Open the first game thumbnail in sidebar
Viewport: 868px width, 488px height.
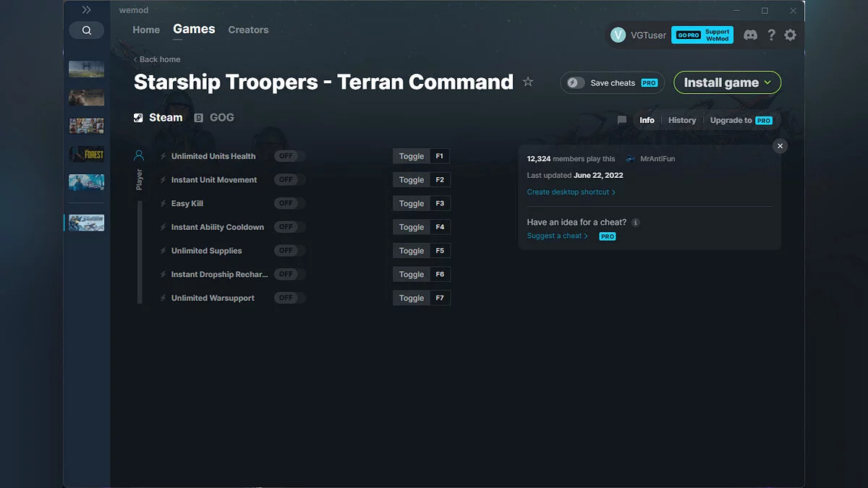click(87, 69)
